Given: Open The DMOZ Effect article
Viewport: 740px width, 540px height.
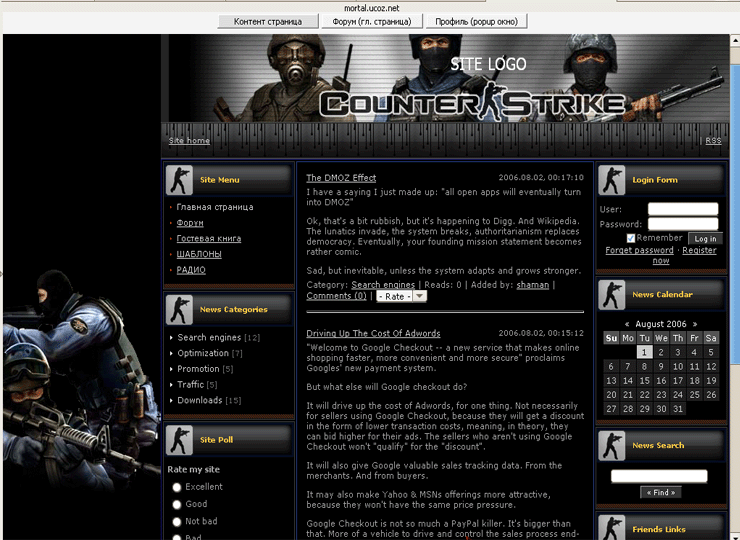Looking at the screenshot, I should pos(341,178).
